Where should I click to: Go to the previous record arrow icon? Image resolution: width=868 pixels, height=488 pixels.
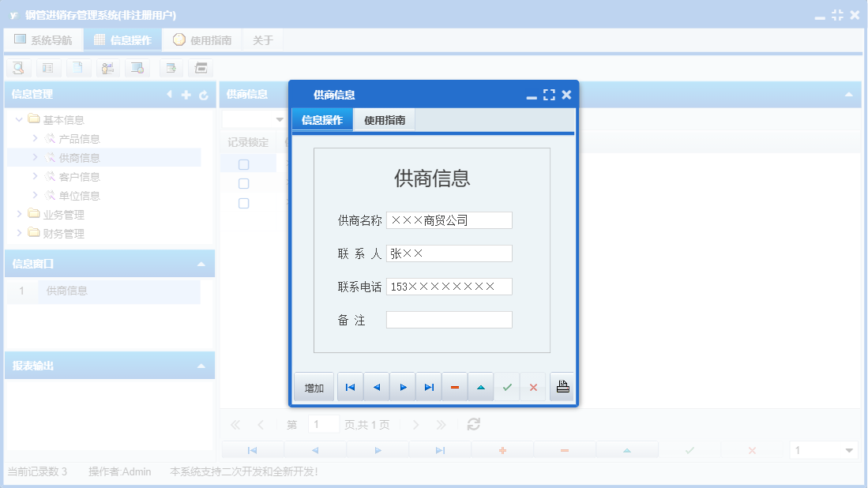(377, 386)
